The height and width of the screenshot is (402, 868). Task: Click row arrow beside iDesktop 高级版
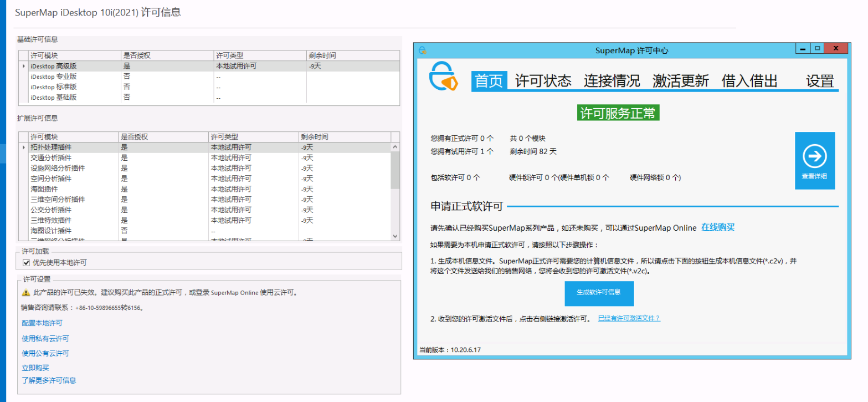coord(23,66)
